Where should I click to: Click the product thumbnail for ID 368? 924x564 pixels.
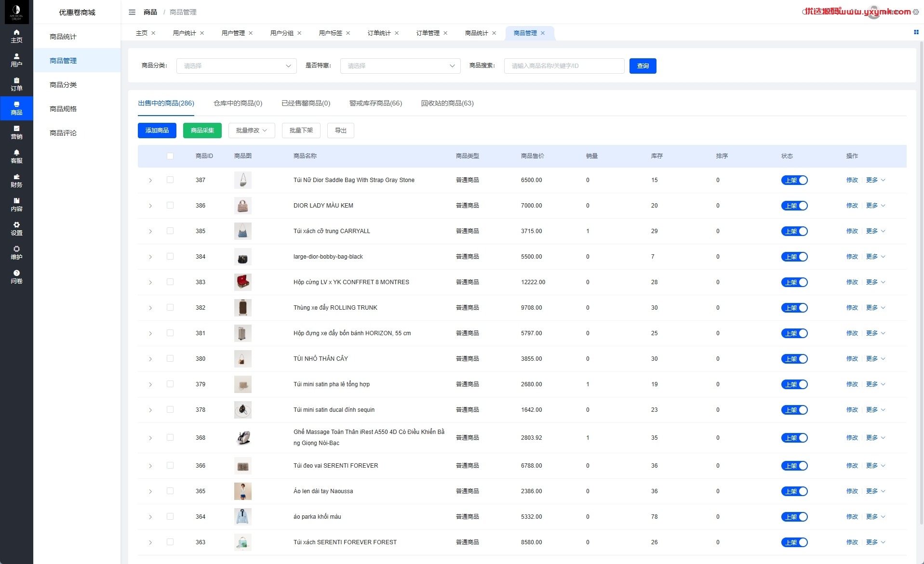(x=243, y=438)
